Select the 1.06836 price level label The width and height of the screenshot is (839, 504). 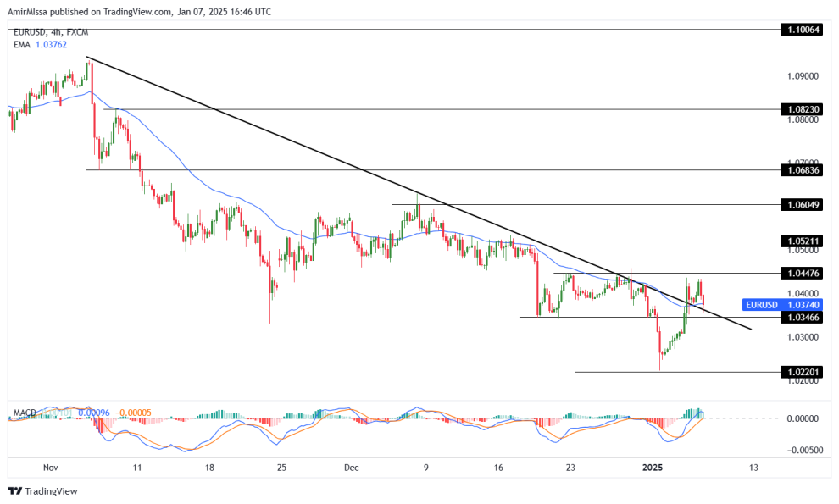coord(801,170)
